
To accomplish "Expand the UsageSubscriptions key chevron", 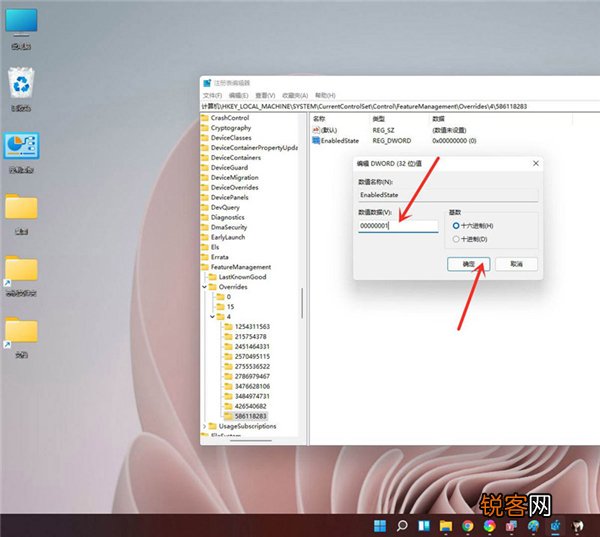I will [205, 426].
